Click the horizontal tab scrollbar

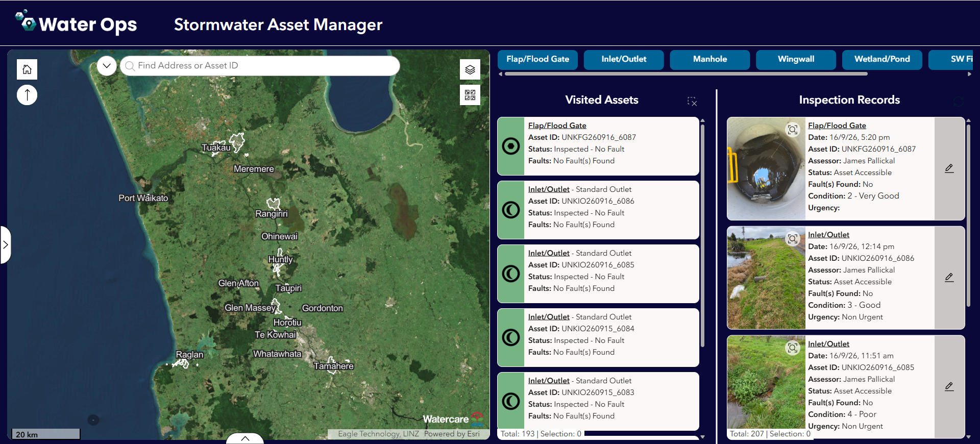[685, 74]
